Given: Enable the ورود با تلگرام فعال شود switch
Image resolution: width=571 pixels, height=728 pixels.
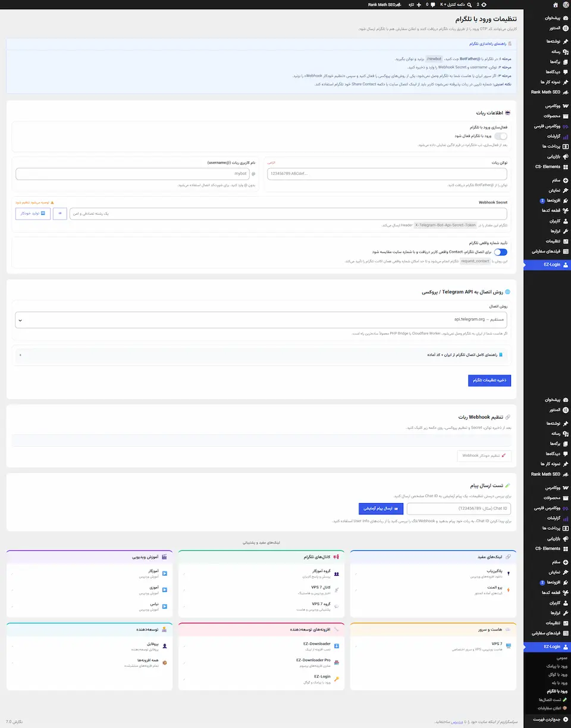Looking at the screenshot, I should (501, 136).
